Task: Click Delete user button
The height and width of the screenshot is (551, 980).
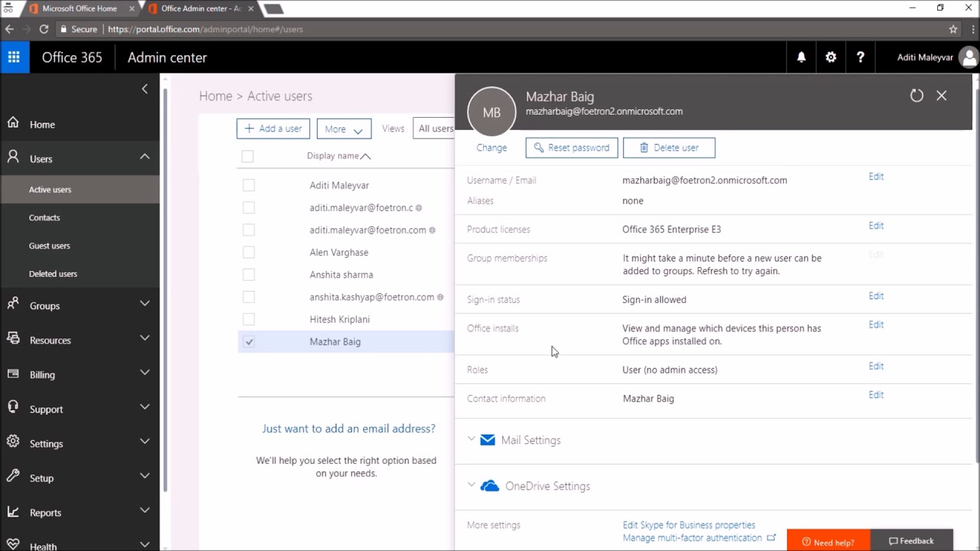Action: [669, 148]
